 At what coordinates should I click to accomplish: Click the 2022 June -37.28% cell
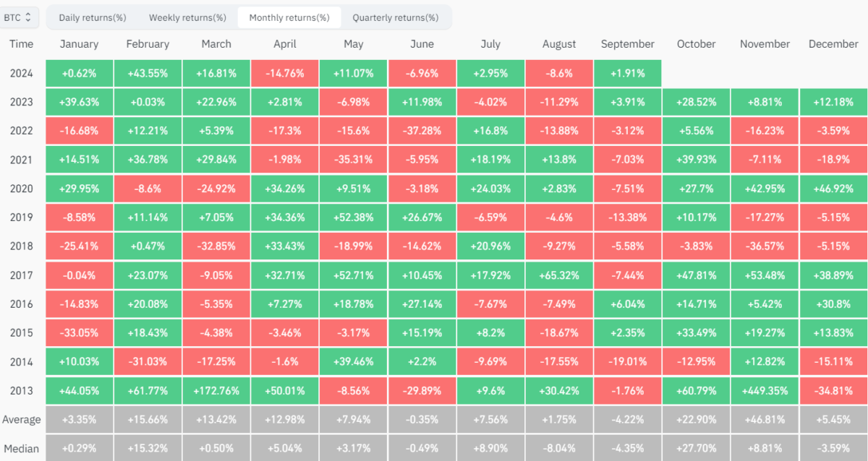[x=422, y=131]
